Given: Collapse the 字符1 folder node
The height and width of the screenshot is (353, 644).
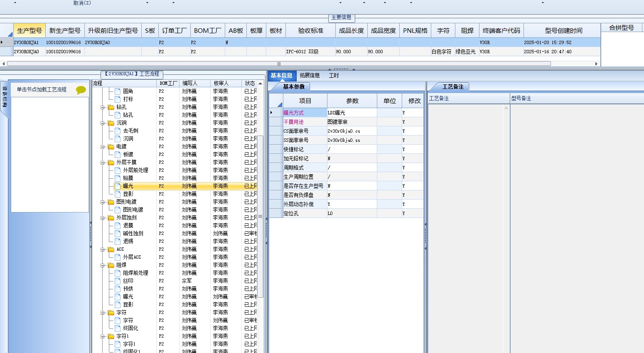Looking at the screenshot, I should pos(103,336).
